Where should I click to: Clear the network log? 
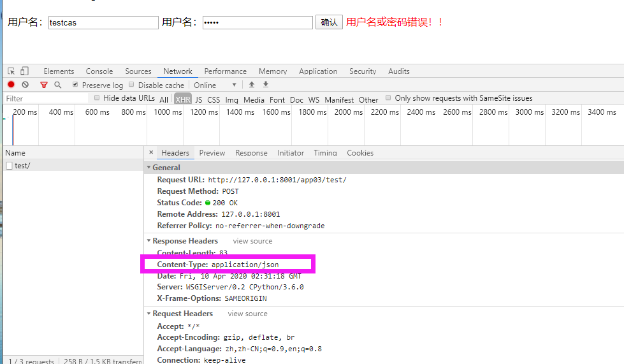(x=25, y=85)
